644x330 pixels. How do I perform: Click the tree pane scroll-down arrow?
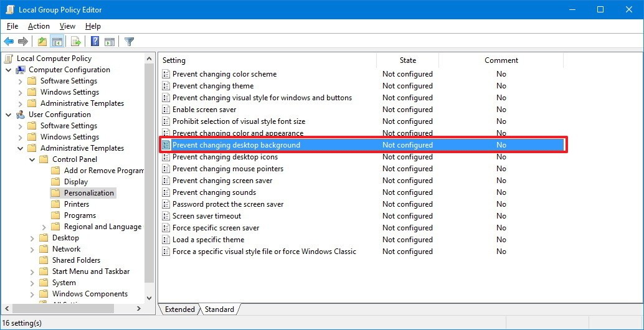click(x=149, y=298)
